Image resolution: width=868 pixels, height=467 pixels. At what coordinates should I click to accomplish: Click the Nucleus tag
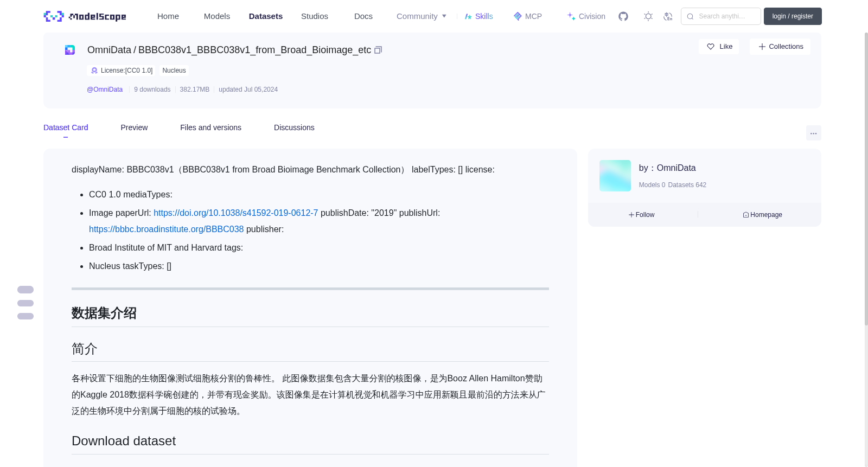(x=174, y=71)
